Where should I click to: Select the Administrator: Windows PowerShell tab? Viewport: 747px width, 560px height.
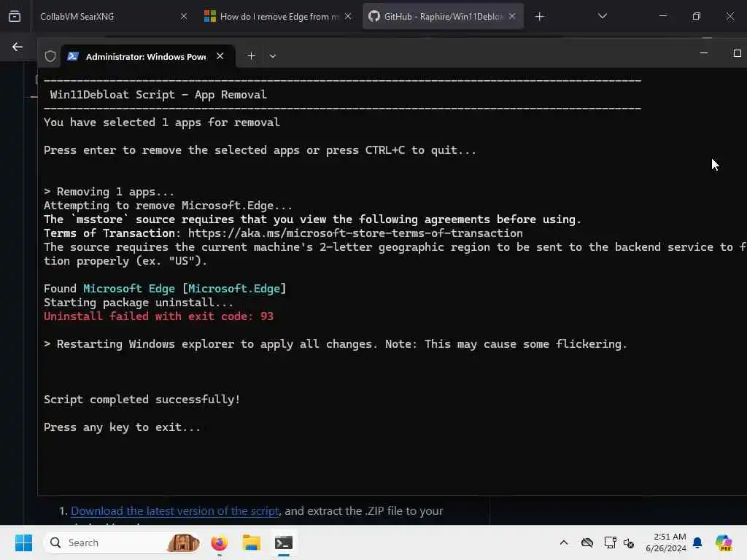point(147,56)
